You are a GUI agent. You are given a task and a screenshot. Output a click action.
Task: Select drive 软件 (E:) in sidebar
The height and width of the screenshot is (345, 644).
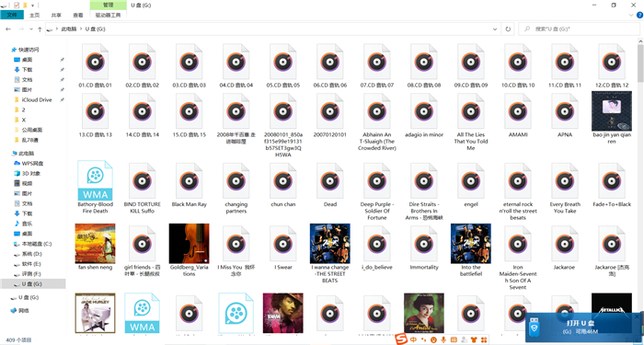(31, 264)
